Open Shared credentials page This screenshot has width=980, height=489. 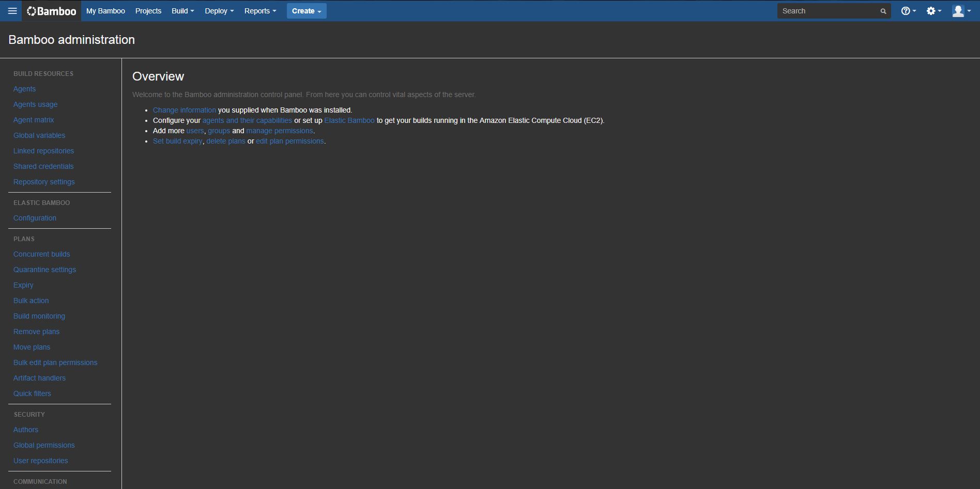click(x=43, y=166)
